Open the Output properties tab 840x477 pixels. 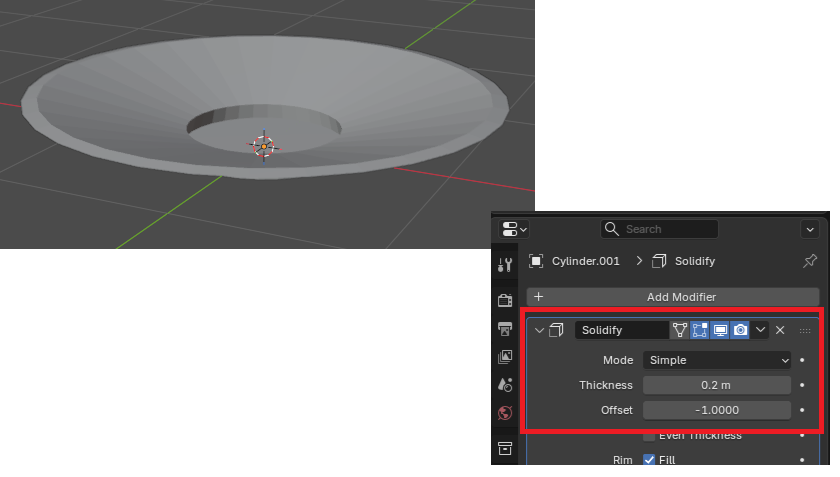pyautogui.click(x=505, y=329)
